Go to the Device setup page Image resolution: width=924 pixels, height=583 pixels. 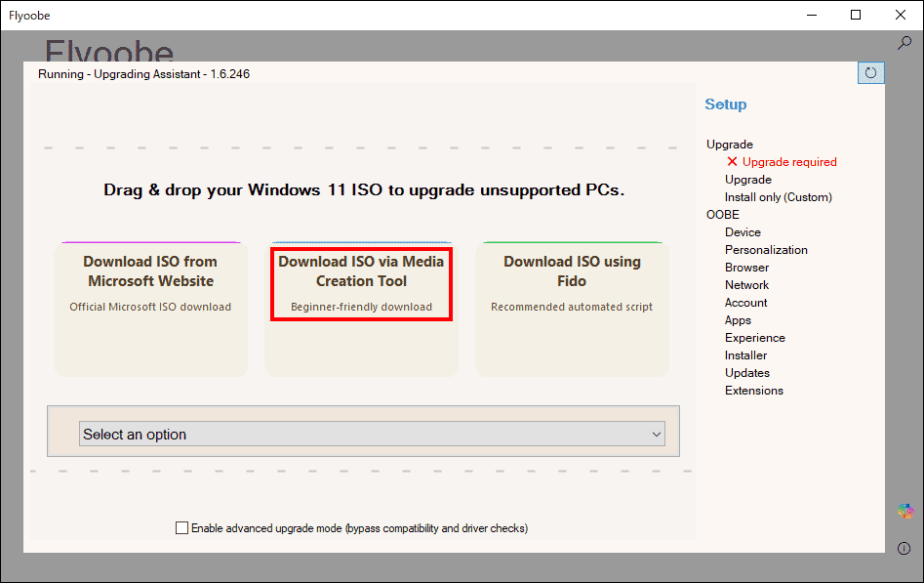743,232
